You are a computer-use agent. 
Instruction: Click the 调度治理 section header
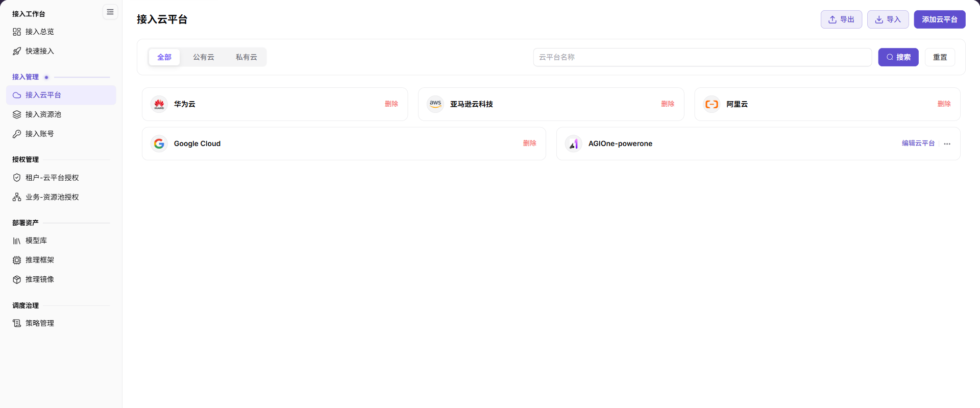[26, 305]
